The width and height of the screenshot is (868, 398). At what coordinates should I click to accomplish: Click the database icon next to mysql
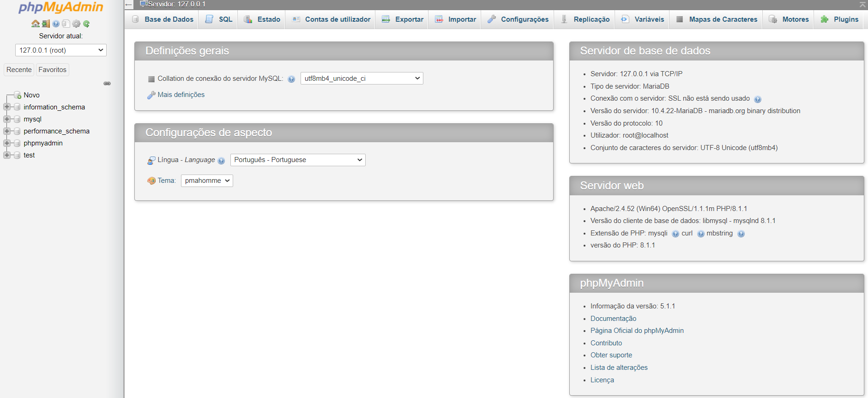[x=17, y=119]
